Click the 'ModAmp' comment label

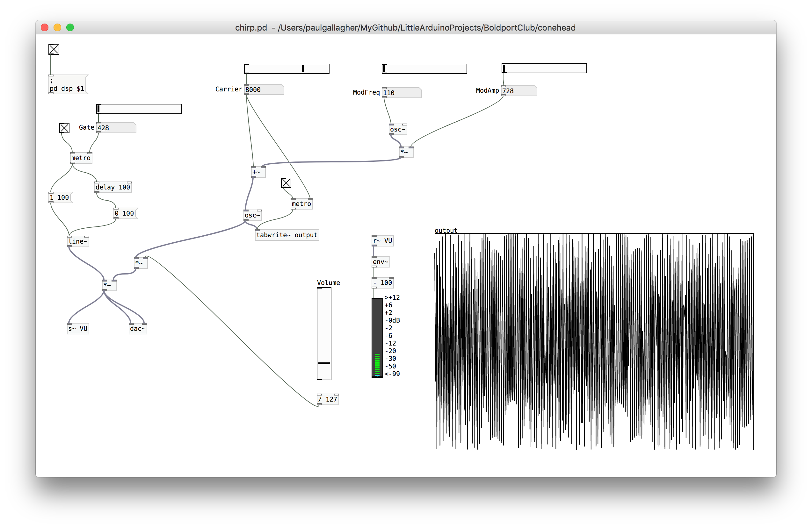coord(487,91)
